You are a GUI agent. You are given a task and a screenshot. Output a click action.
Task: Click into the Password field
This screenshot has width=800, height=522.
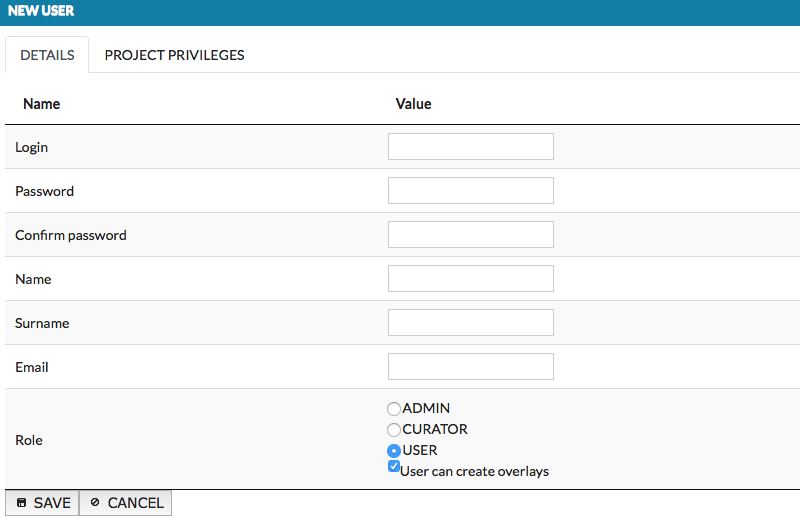[x=470, y=191]
